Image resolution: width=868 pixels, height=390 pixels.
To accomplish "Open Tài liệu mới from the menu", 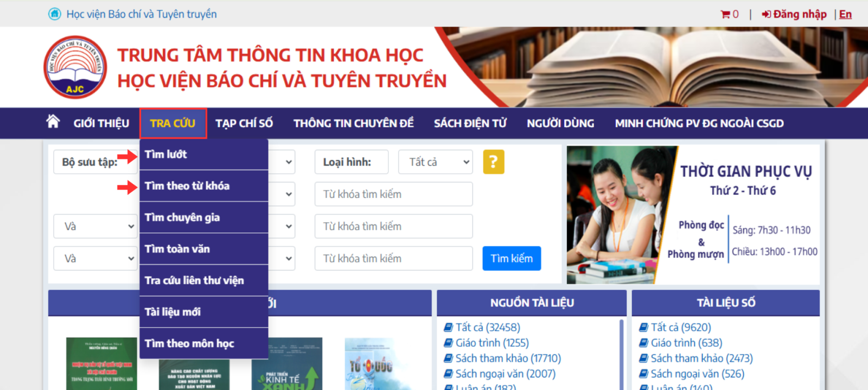I will 204,312.
